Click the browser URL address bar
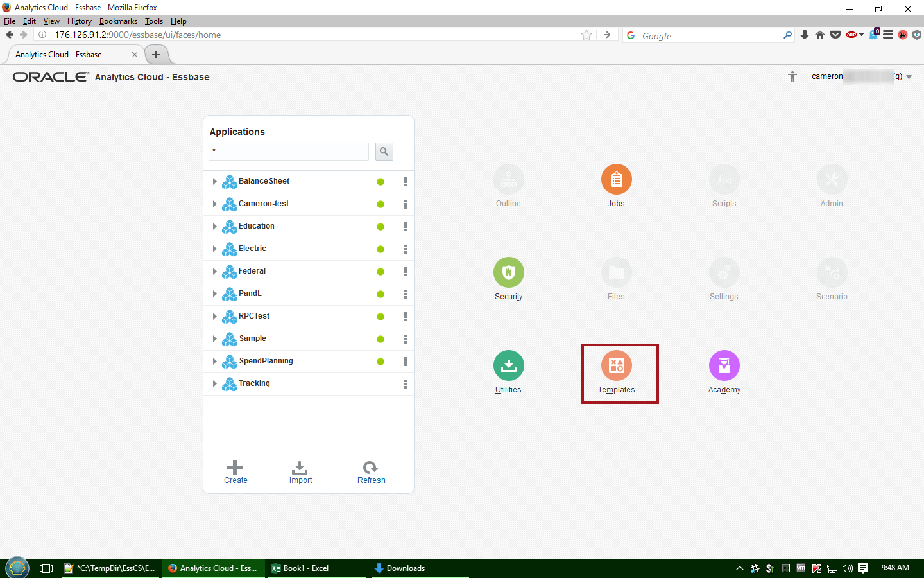The height and width of the screenshot is (578, 924). [314, 35]
